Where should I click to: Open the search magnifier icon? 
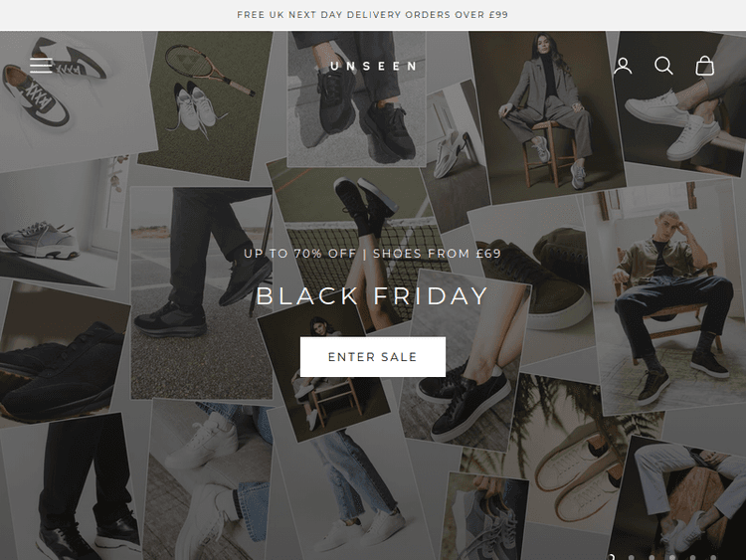tap(663, 66)
